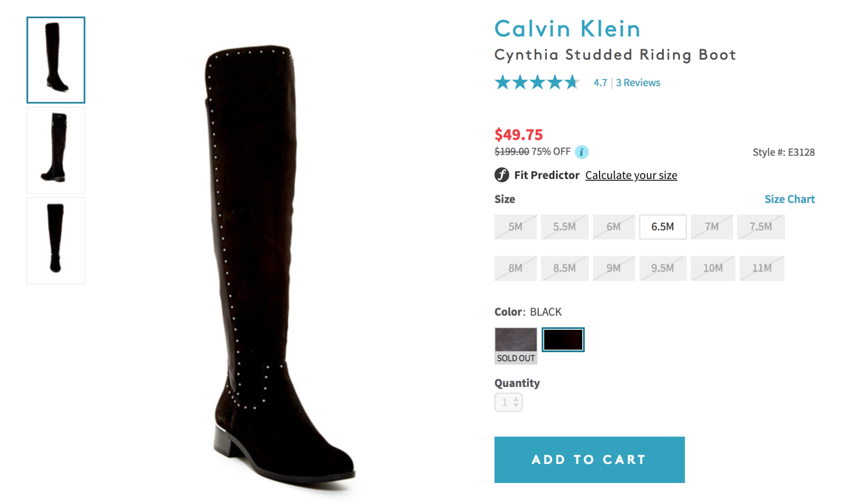Choose size 5M option
The width and height of the screenshot is (868, 503).
(x=515, y=227)
